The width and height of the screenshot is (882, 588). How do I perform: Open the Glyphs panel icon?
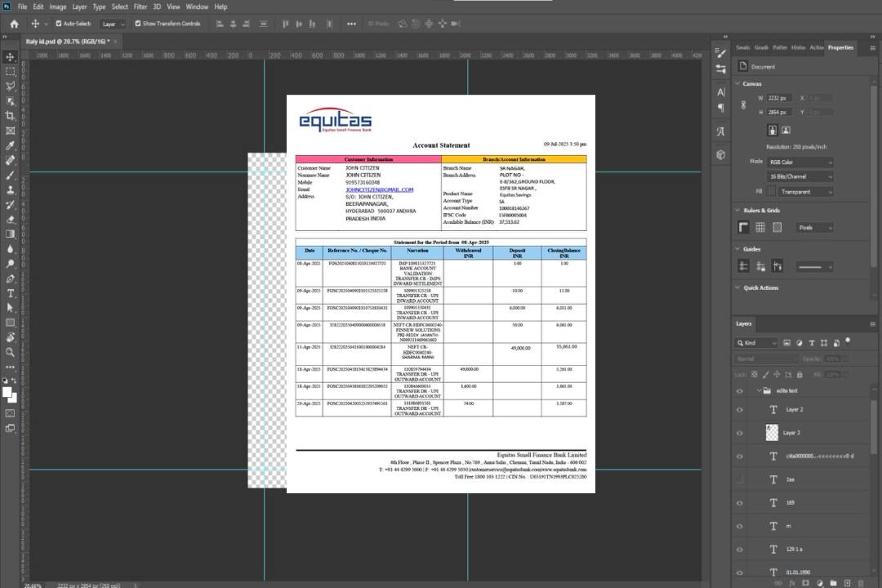(x=721, y=131)
